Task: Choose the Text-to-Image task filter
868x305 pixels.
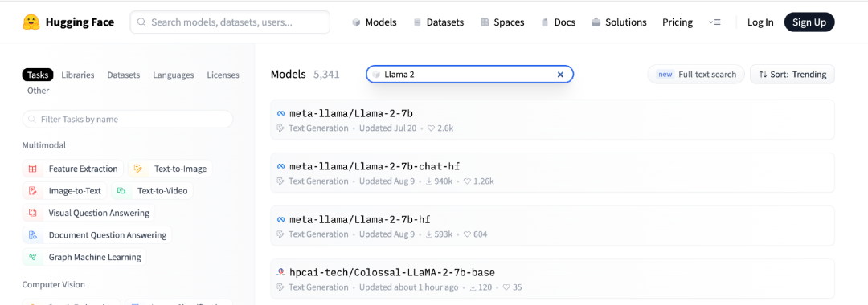Action: click(x=170, y=169)
